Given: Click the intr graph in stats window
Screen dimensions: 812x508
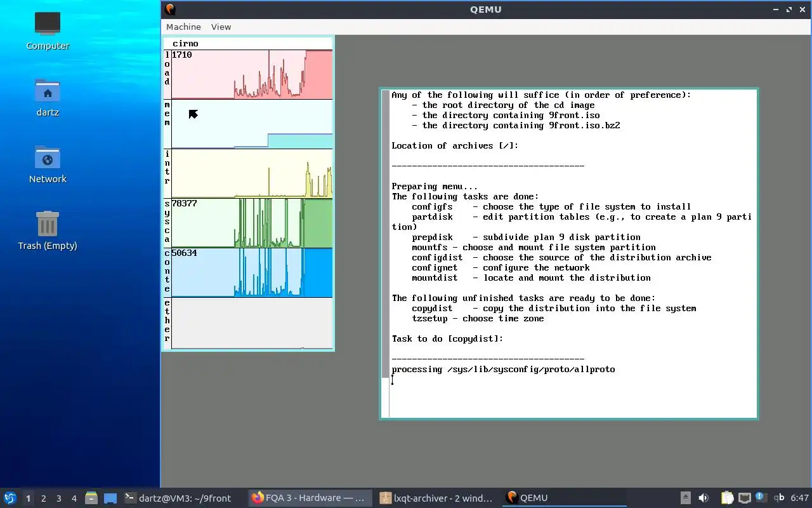Looking at the screenshot, I should pos(252,173).
